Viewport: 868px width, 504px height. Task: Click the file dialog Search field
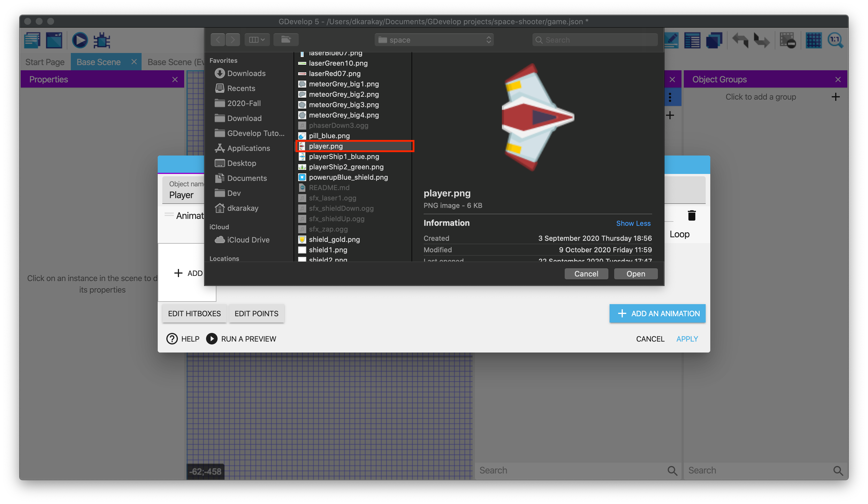pos(595,40)
